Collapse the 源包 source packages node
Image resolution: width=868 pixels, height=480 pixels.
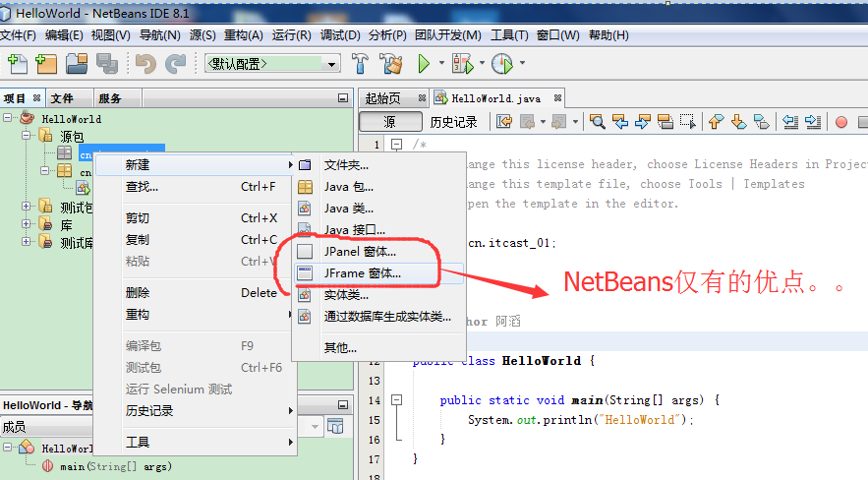coord(26,135)
